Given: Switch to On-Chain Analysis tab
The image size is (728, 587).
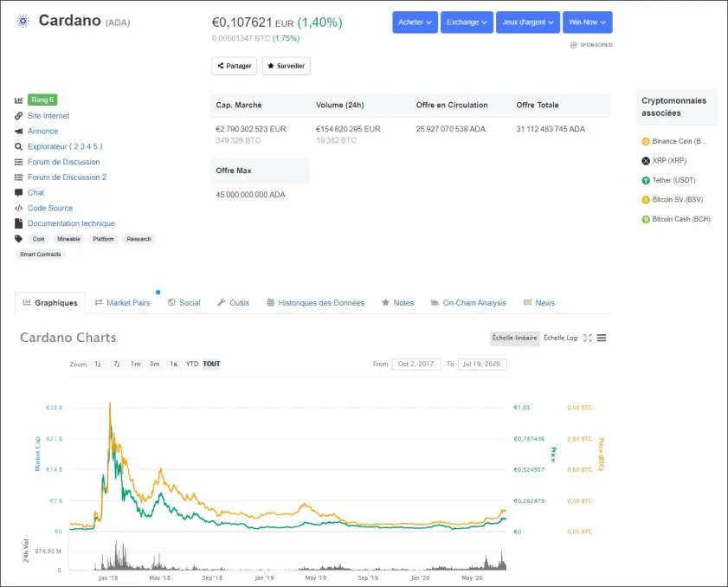Looking at the screenshot, I should coord(468,303).
